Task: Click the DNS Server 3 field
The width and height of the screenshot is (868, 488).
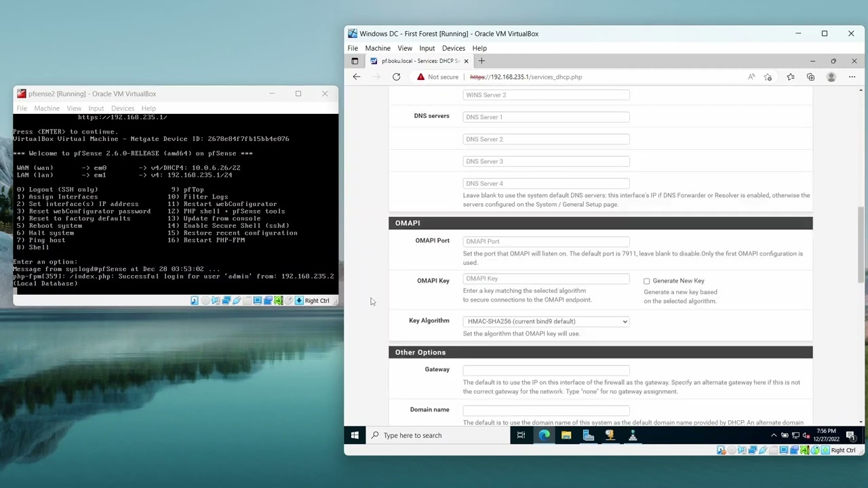Action: pyautogui.click(x=546, y=161)
